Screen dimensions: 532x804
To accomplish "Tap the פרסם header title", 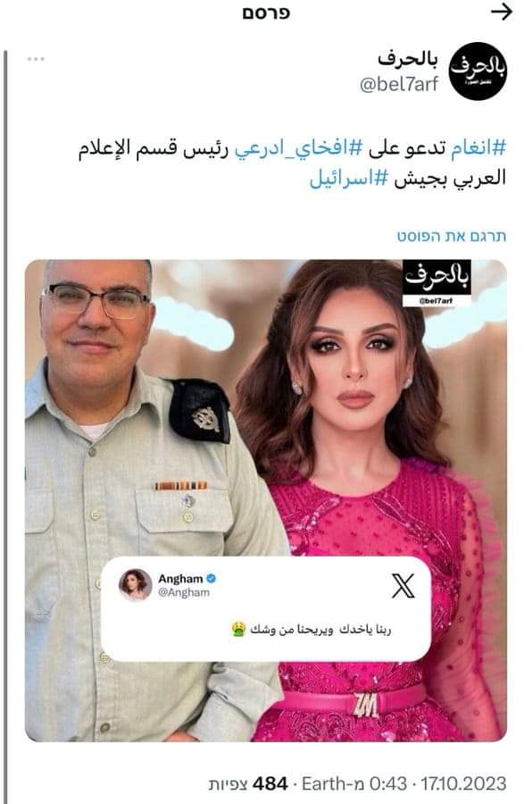I will pos(266,13).
